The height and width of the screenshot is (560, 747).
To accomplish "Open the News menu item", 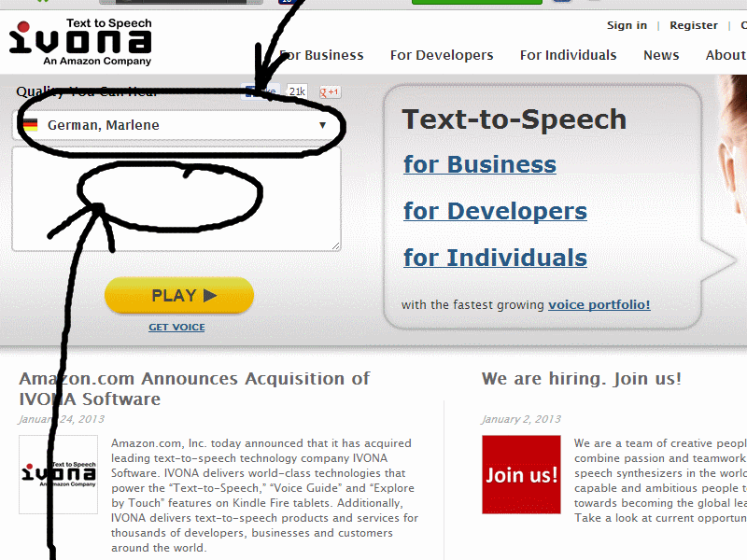I will pyautogui.click(x=661, y=55).
